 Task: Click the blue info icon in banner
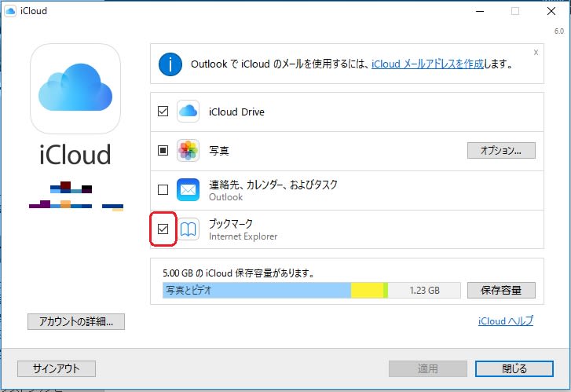coord(170,64)
